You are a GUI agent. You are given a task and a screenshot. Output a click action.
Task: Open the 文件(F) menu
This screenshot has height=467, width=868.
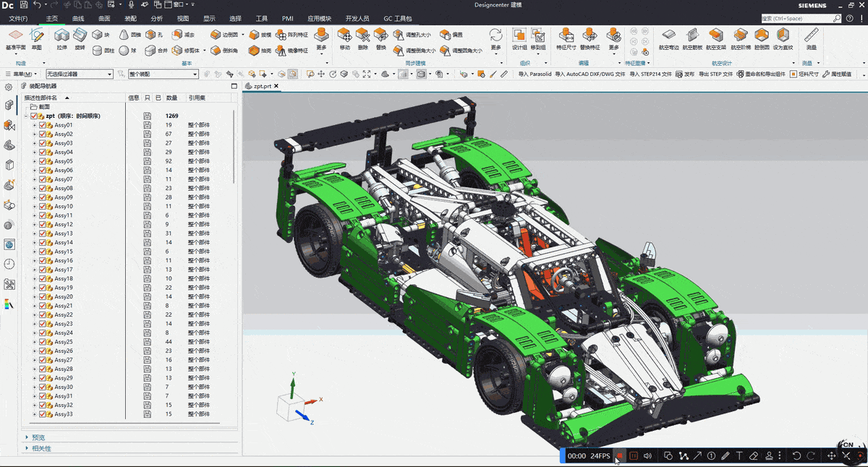pos(18,18)
